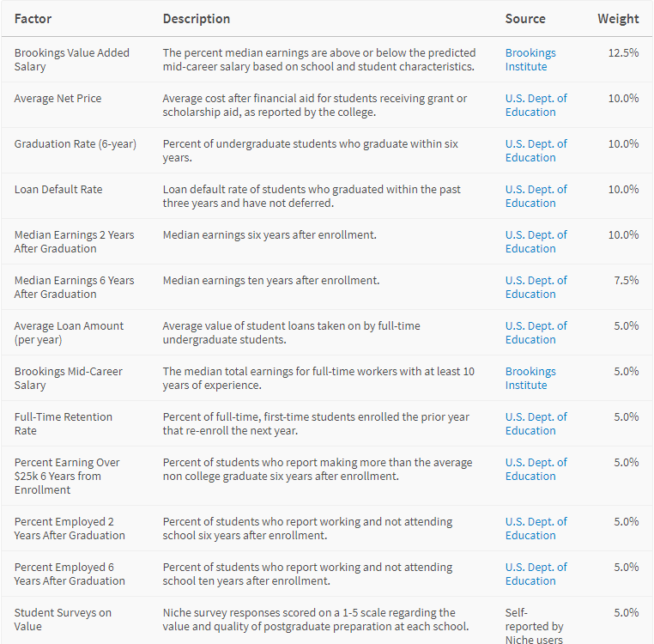Open Education source link for Loan Default Rate
654x644 pixels.
click(x=536, y=196)
